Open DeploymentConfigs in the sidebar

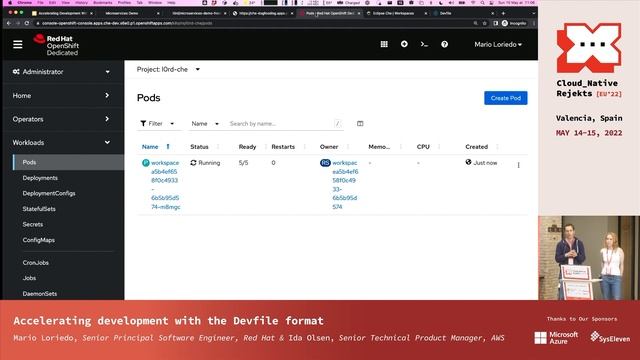pos(49,193)
